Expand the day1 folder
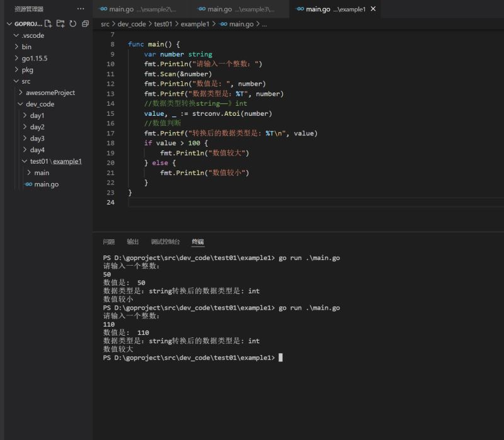 [x=25, y=115]
